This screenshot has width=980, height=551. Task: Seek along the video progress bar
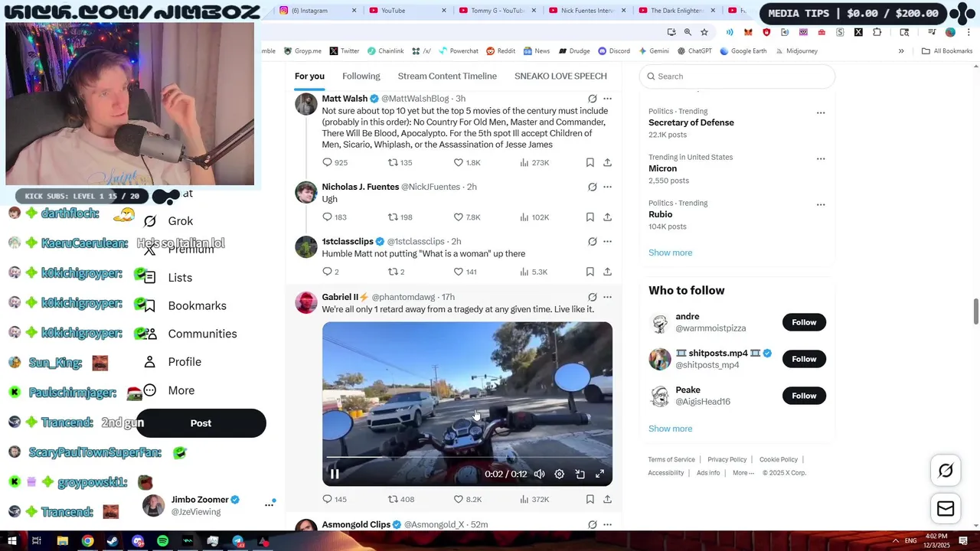coord(467,458)
